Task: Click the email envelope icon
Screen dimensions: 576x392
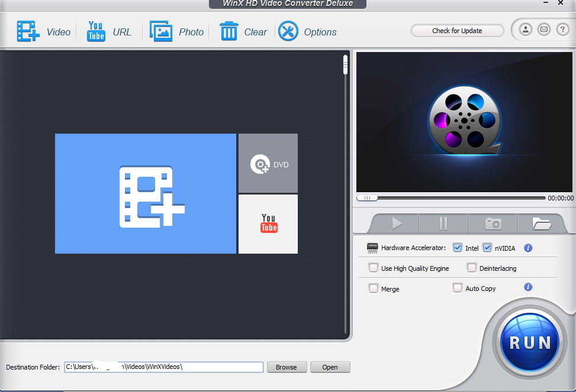Action: pyautogui.click(x=544, y=30)
